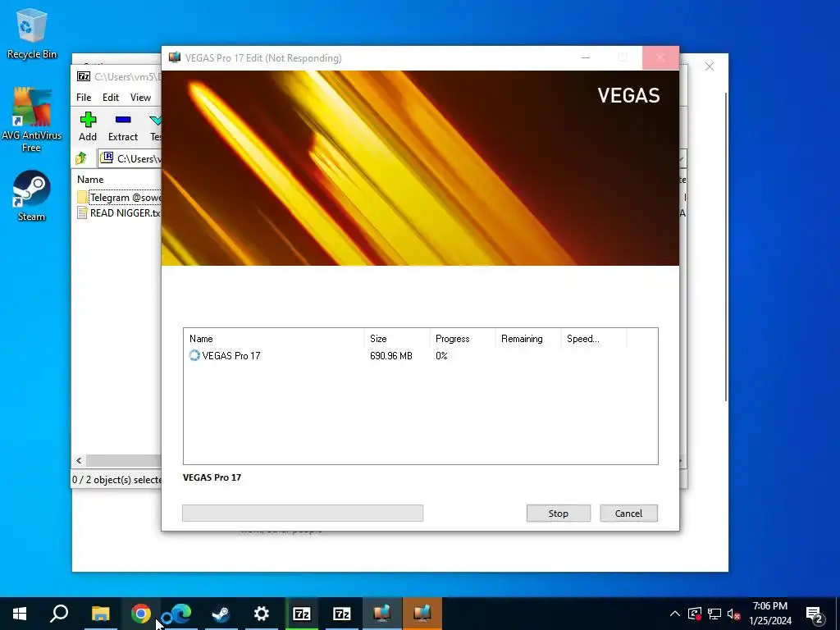This screenshot has height=630, width=840.
Task: Open Settings from taskbar
Action: tap(262, 614)
